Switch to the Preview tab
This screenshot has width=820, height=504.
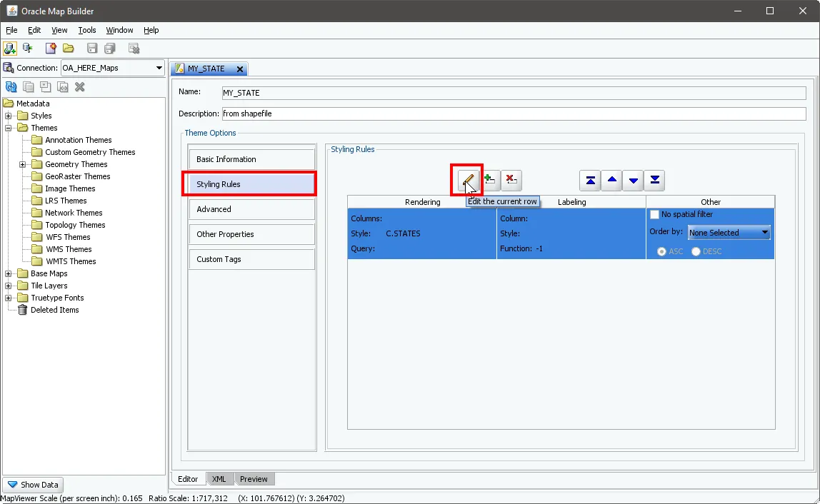[x=254, y=479]
